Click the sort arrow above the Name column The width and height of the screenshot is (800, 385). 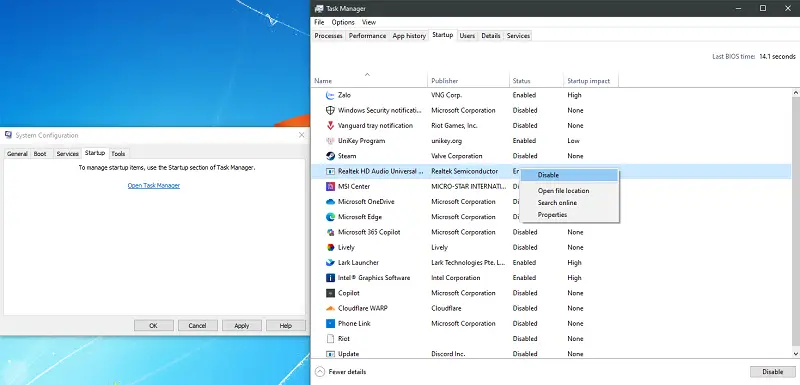click(x=367, y=74)
